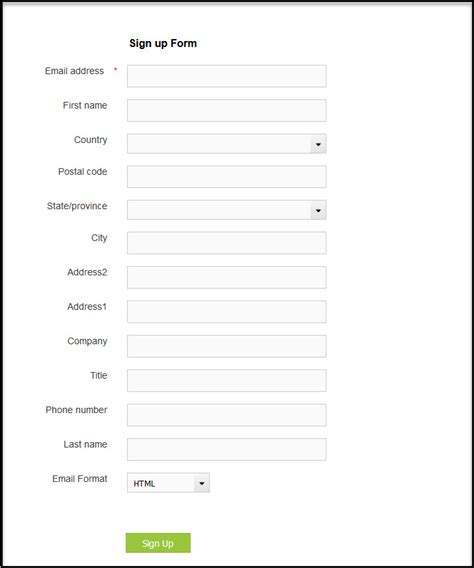
Task: Click the Last name input box
Action: click(x=226, y=449)
